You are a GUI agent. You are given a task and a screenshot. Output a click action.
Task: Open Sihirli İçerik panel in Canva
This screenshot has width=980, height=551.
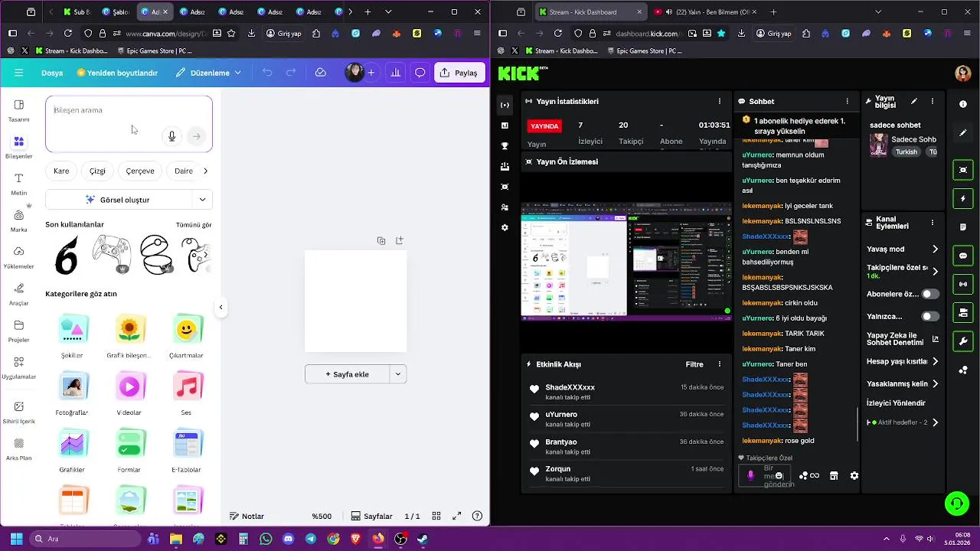coord(19,412)
